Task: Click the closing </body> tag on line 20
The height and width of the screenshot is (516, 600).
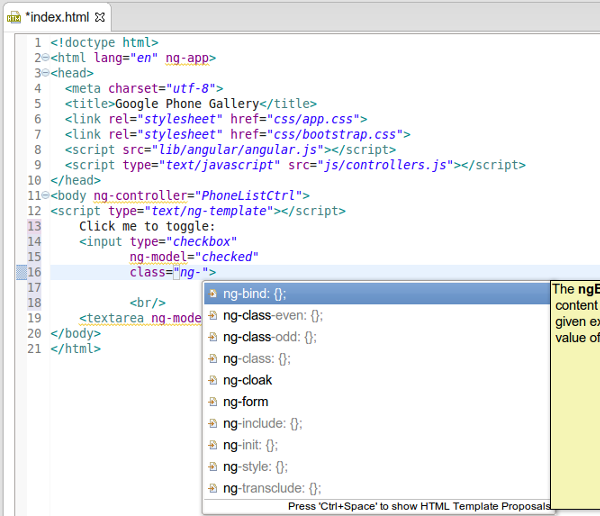Action: pyautogui.click(x=76, y=333)
